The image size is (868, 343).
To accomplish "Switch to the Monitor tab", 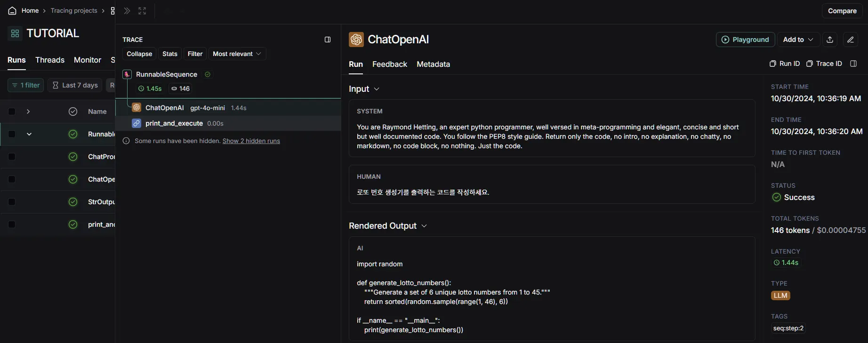I will point(88,60).
